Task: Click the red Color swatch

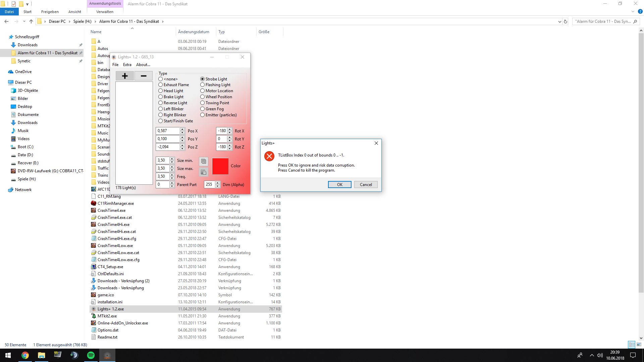Action: pyautogui.click(x=220, y=166)
